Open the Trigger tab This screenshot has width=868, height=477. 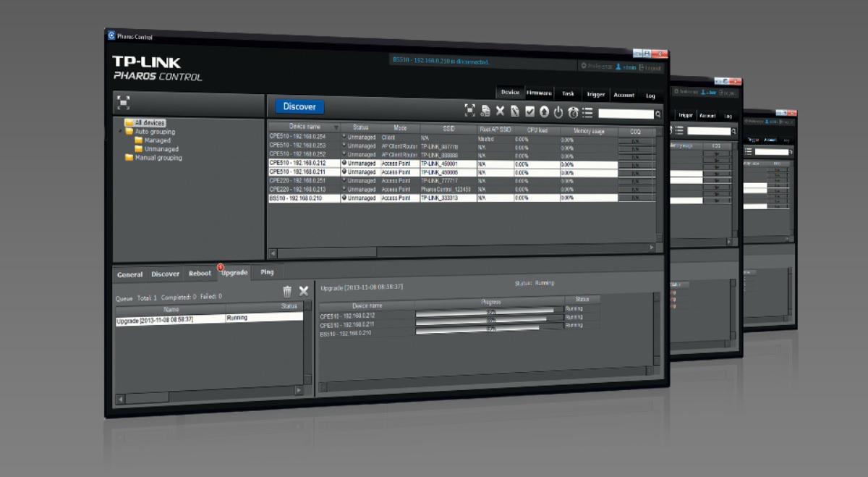coord(596,94)
